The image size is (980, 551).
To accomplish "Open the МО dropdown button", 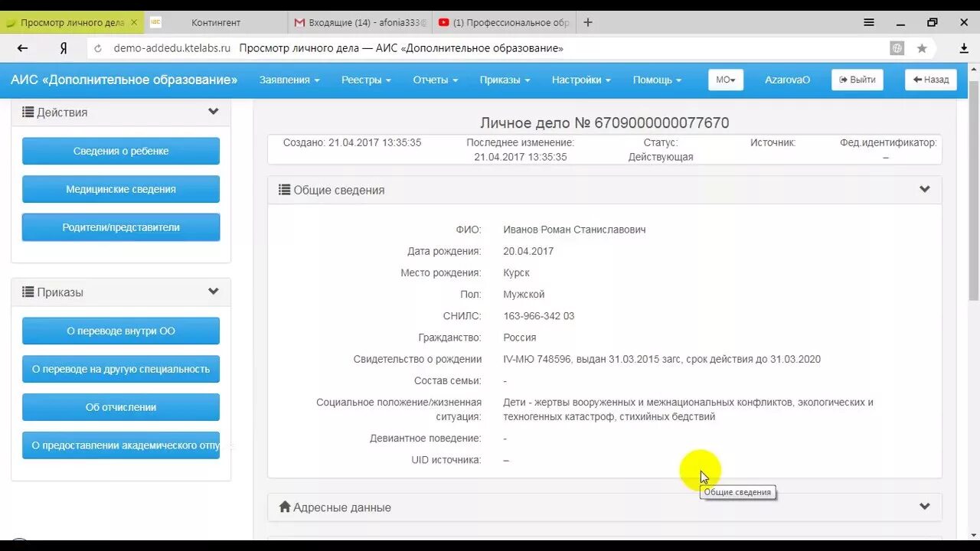I will 726,80.
